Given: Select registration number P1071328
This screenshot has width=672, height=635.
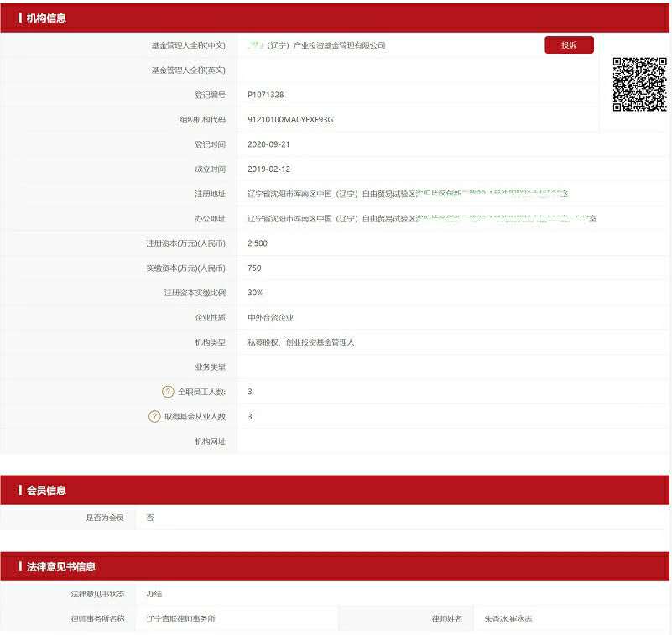Looking at the screenshot, I should click(266, 95).
